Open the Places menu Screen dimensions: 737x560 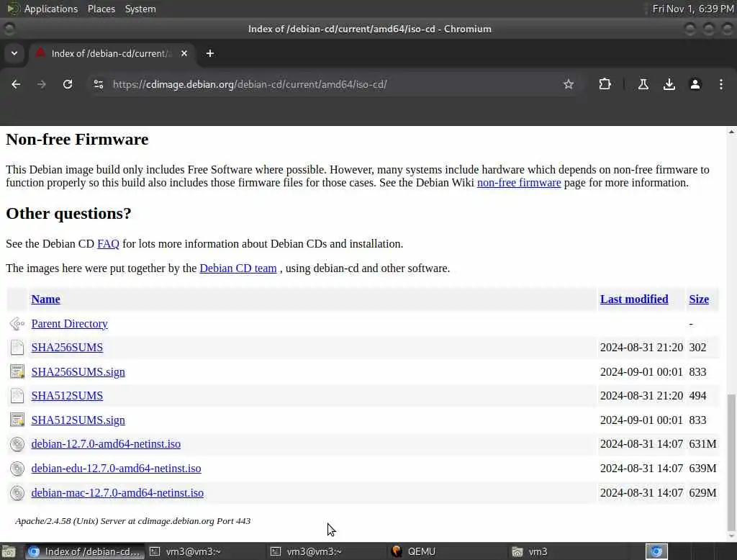101,9
